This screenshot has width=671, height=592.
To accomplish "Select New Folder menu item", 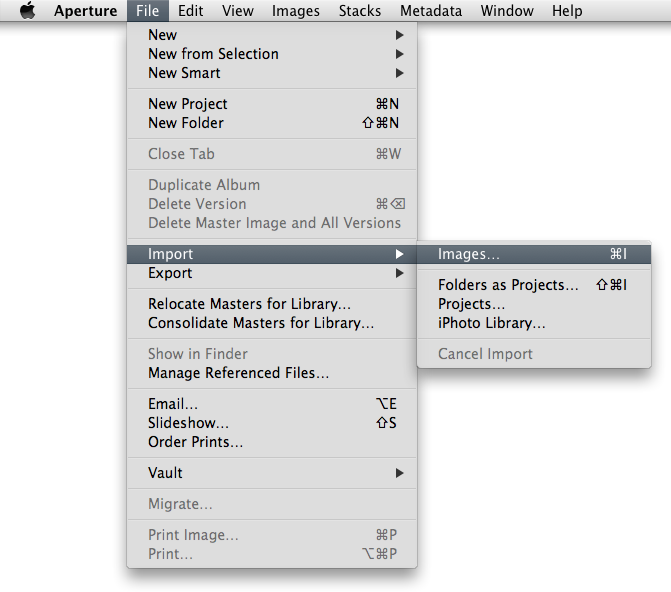I will (x=186, y=123).
